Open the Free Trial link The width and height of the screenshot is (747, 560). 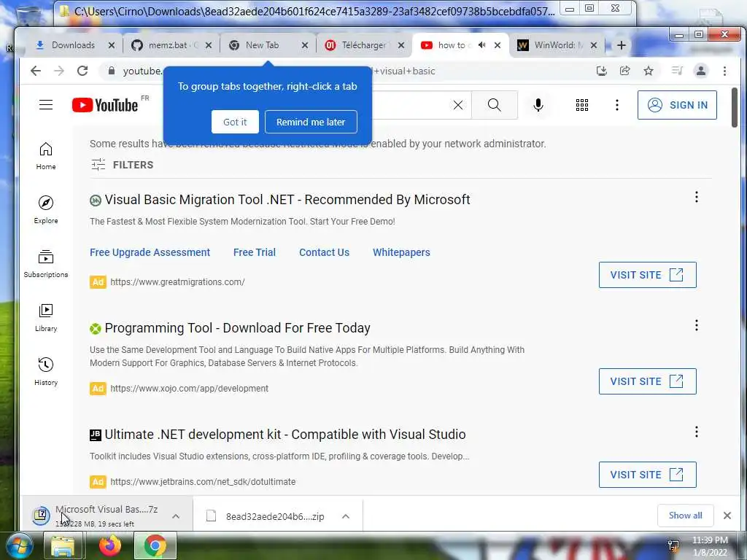point(255,252)
